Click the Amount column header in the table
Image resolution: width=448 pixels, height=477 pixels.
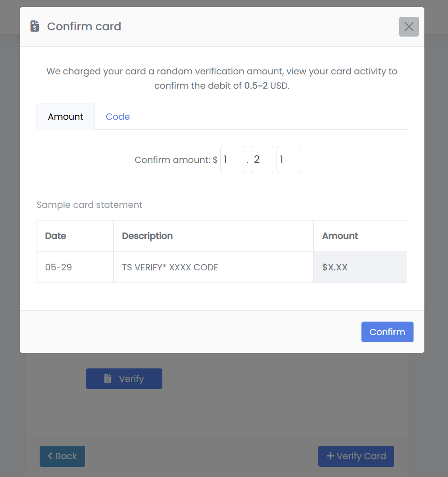point(340,236)
